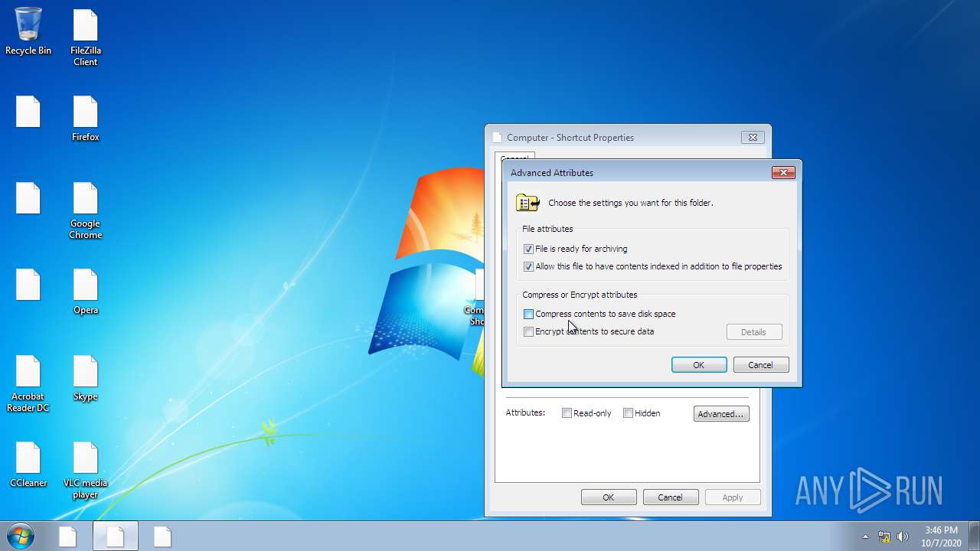The image size is (980, 551).
Task: Select the unnamed blank icon left of Opera
Action: 28,285
